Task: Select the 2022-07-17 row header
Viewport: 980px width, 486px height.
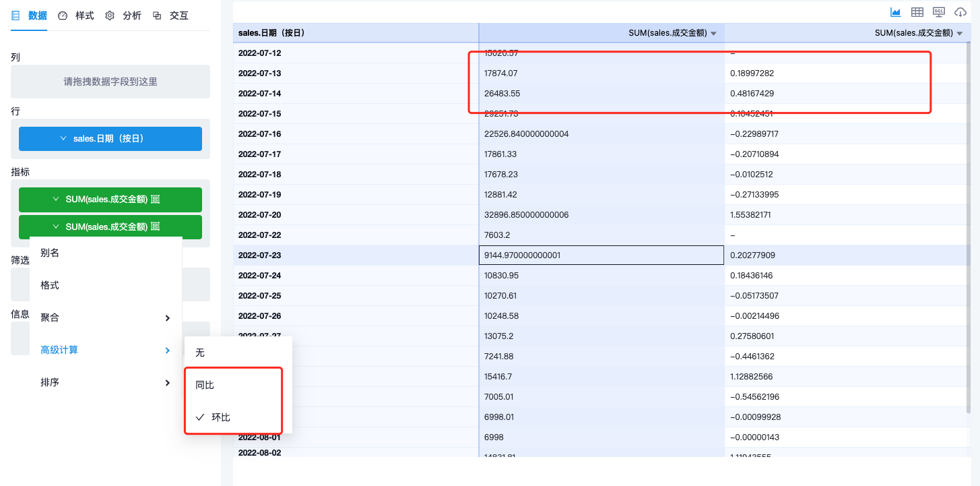Action: click(356, 154)
